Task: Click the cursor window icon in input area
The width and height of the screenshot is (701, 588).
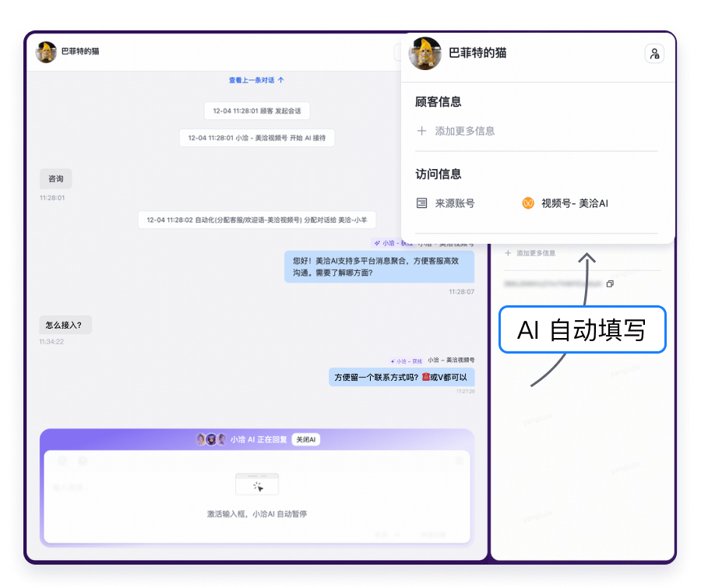Action: point(257,485)
